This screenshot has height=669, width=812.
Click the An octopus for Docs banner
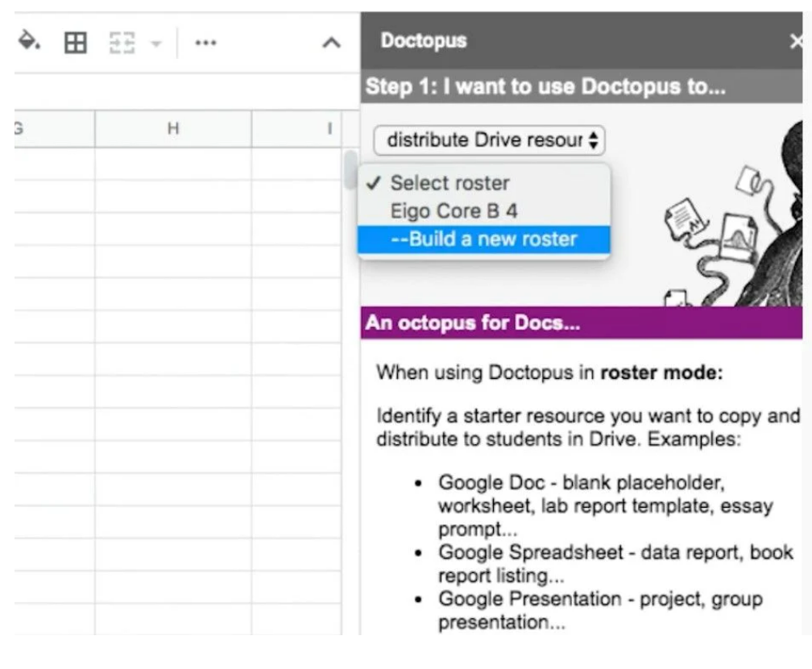pyautogui.click(x=582, y=323)
